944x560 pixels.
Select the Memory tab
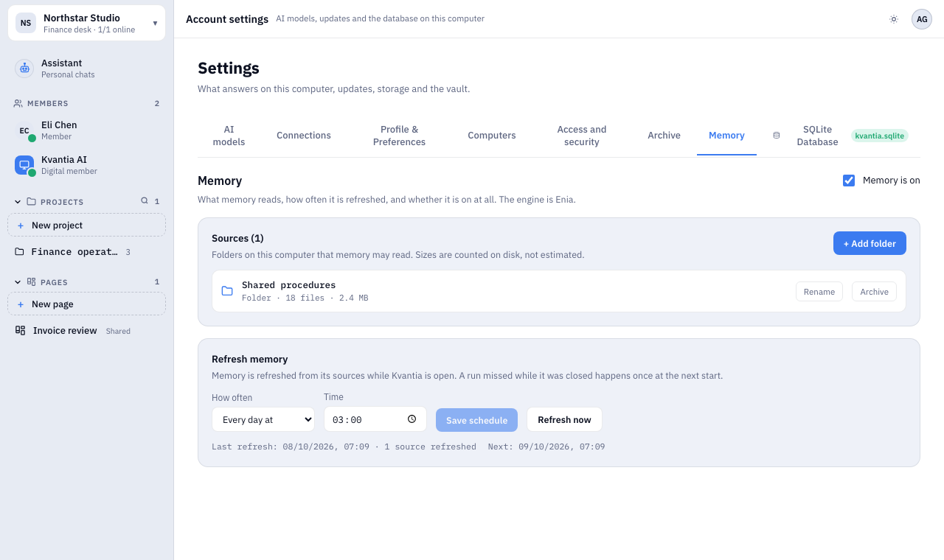[726, 136]
